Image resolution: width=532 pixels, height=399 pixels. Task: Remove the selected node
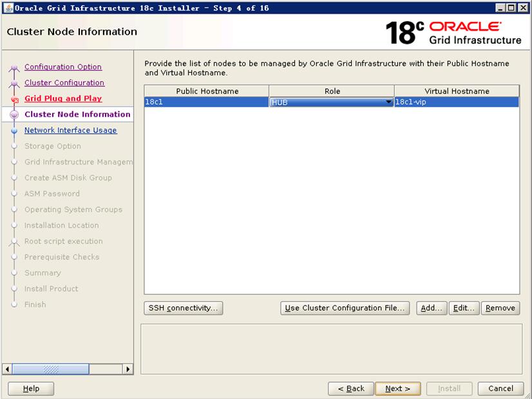(500, 308)
